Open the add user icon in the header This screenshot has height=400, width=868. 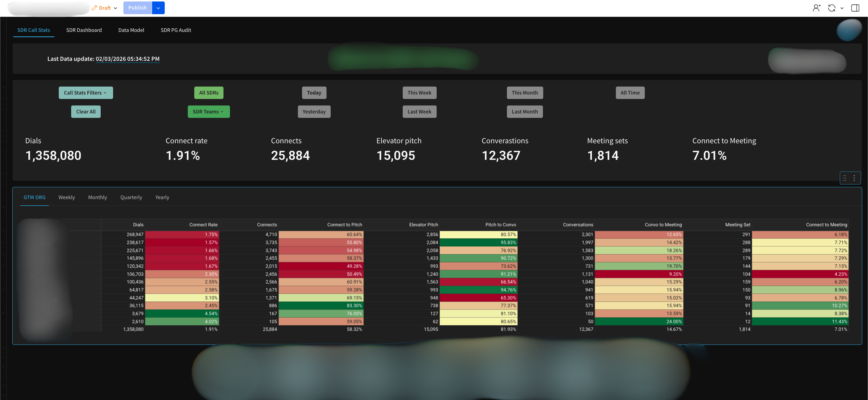click(816, 8)
